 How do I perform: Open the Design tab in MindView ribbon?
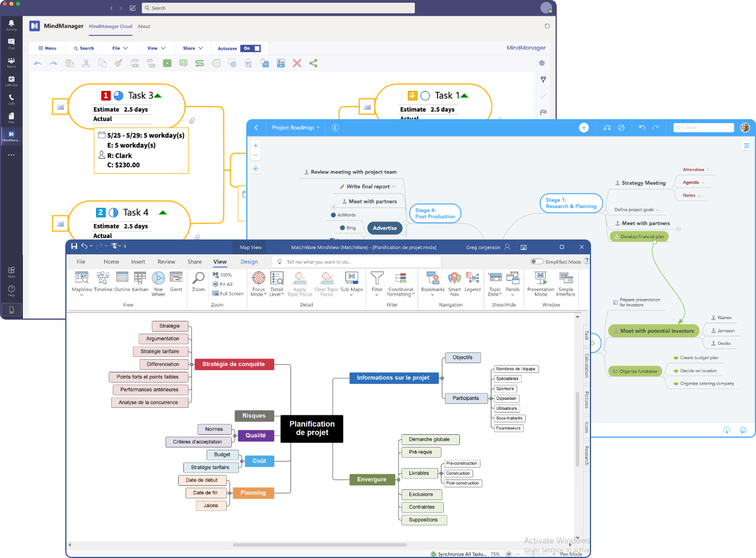pos(249,262)
